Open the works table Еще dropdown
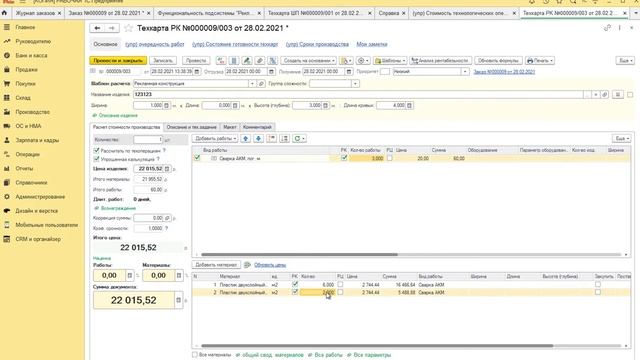Viewport: 640px width, 360px height. coord(622,139)
